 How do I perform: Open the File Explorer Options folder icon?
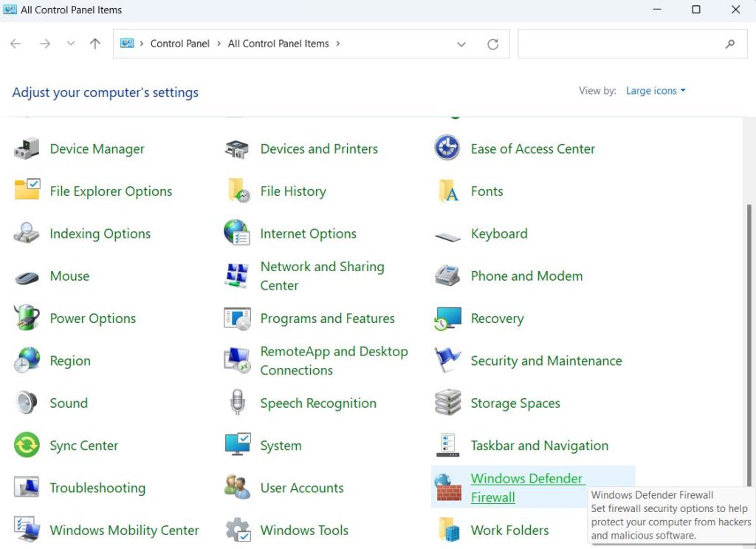point(27,191)
